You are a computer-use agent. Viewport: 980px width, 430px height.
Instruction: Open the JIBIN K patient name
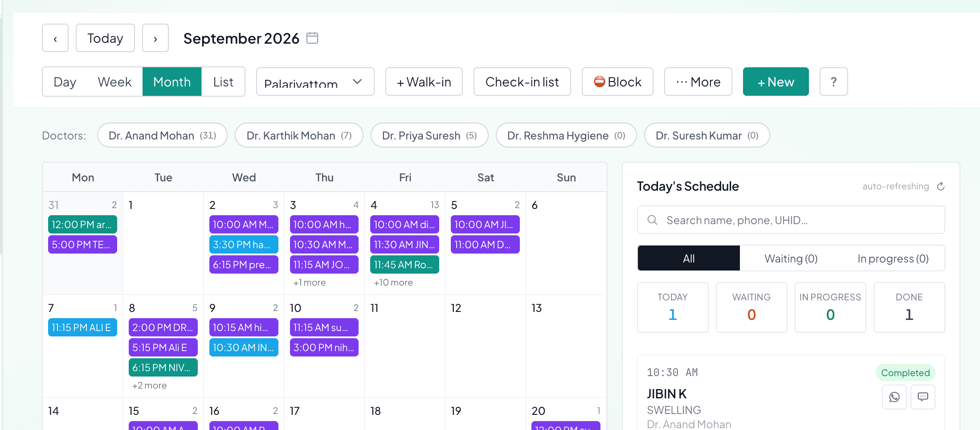tap(667, 394)
